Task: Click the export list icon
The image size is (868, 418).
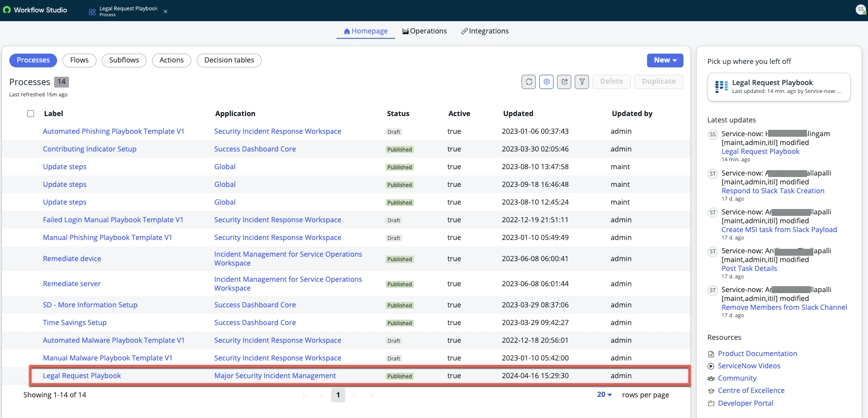Action: (564, 82)
